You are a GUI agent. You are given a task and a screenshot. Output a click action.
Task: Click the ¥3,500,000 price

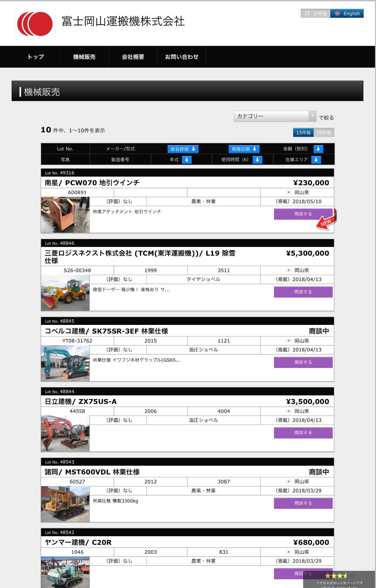click(x=308, y=402)
